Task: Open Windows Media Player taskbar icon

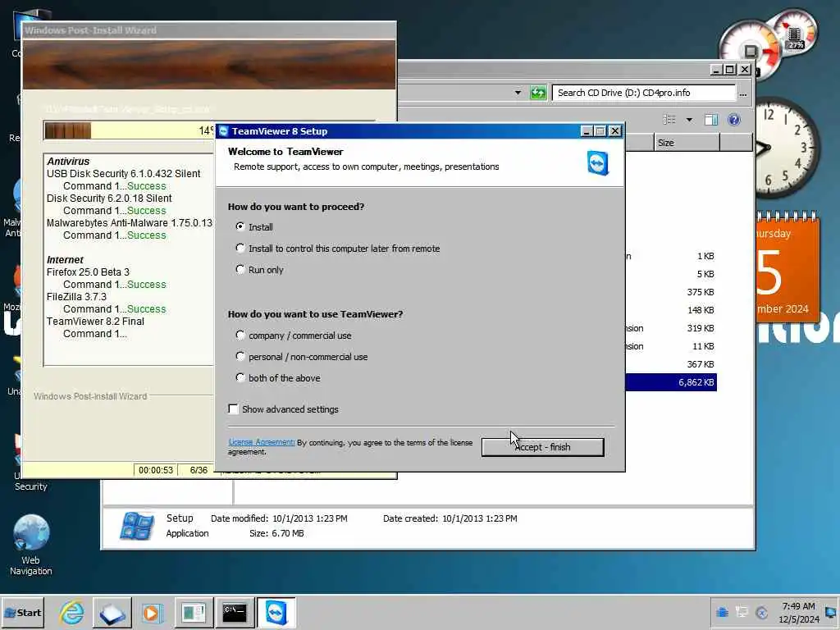Action: 152,612
